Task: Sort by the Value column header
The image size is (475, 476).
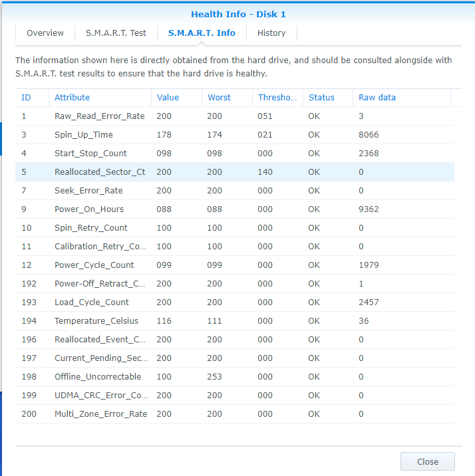Action: 176,98
